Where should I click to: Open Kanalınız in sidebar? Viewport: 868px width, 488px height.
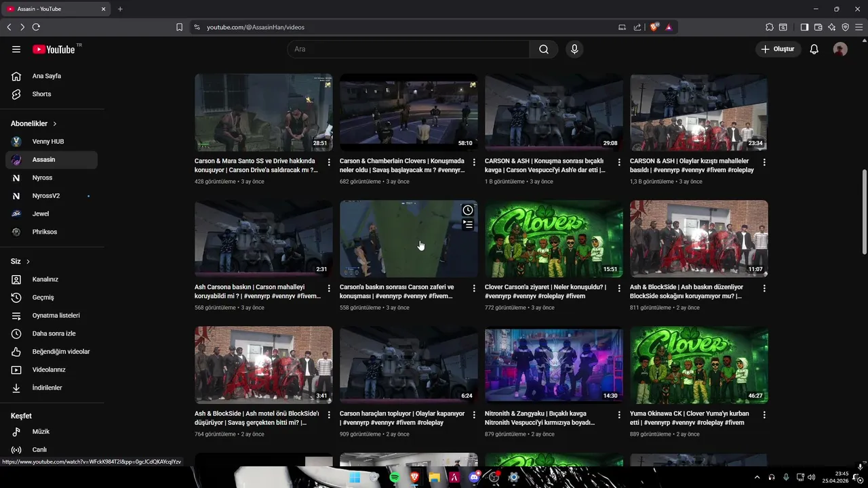click(52, 279)
